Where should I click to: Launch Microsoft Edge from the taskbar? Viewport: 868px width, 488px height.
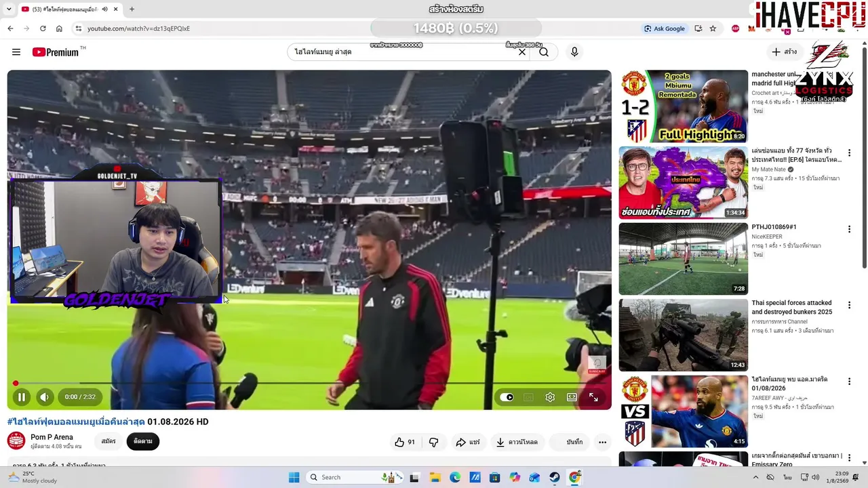pos(455,477)
